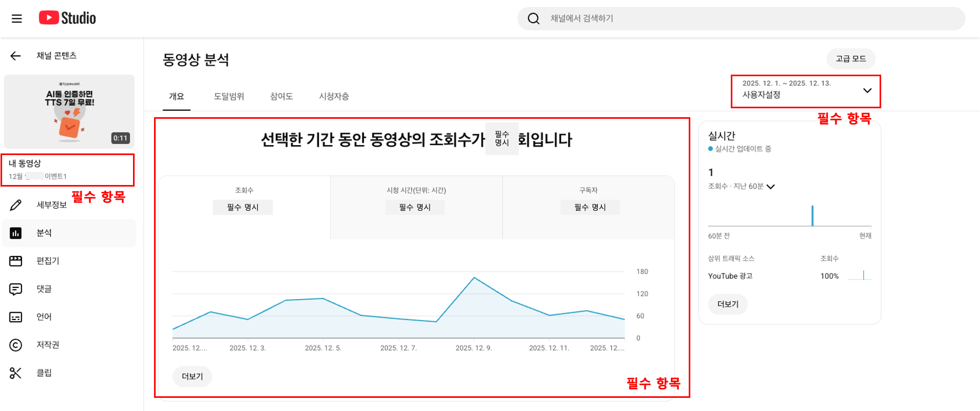Click the search magnifier icon
The height and width of the screenshot is (411, 980).
534,18
